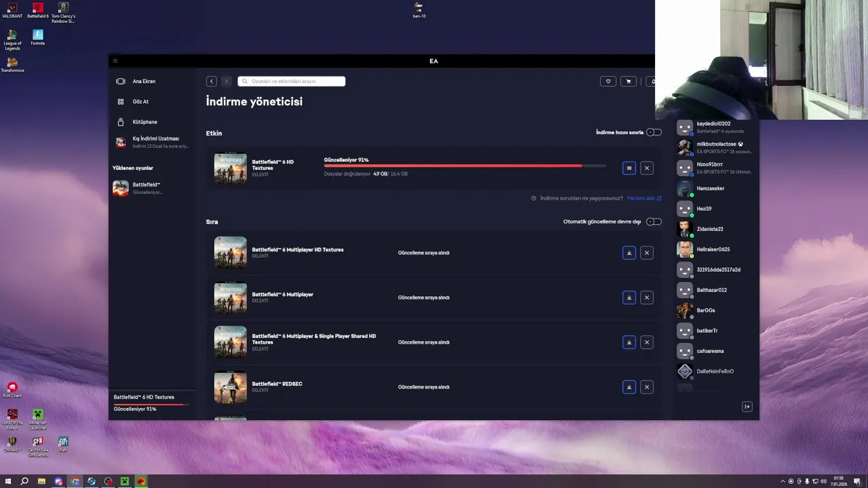Toggle İndirme hızını sınırla switch
This screenshot has width=868, height=488.
click(x=654, y=132)
